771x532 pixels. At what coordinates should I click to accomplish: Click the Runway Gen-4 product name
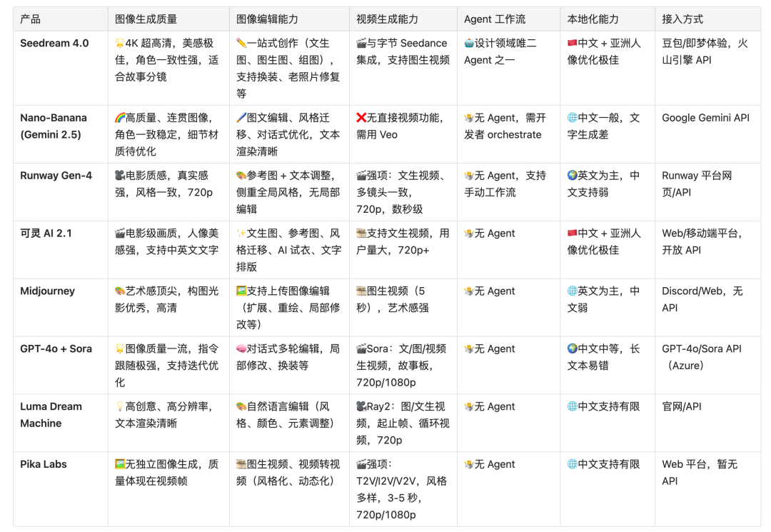pos(56,175)
